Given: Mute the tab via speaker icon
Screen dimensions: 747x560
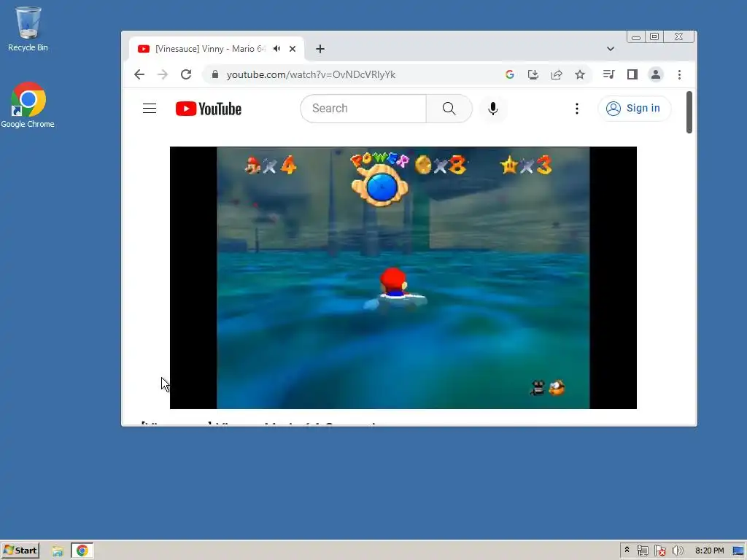Looking at the screenshot, I should (x=276, y=49).
